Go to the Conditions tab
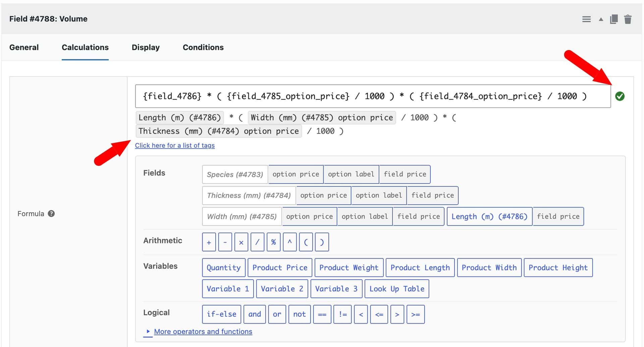The height and width of the screenshot is (347, 644). coord(203,47)
